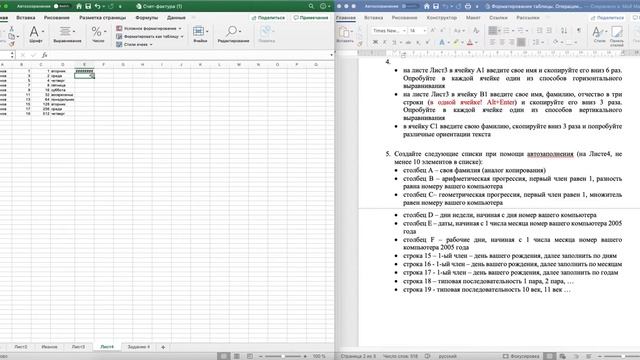The height and width of the screenshot is (360, 640).
Task: Open Выравнивание alignment group in Excel
Action: (x=67, y=35)
